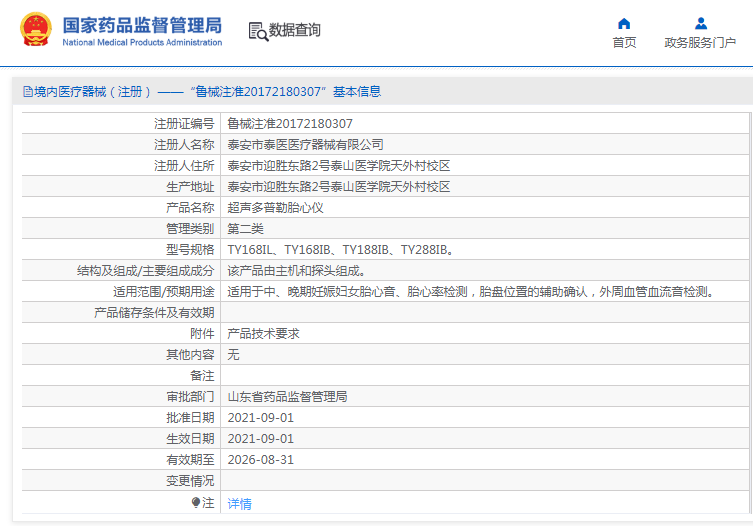Click the 产品名称 row label

[x=190, y=208]
